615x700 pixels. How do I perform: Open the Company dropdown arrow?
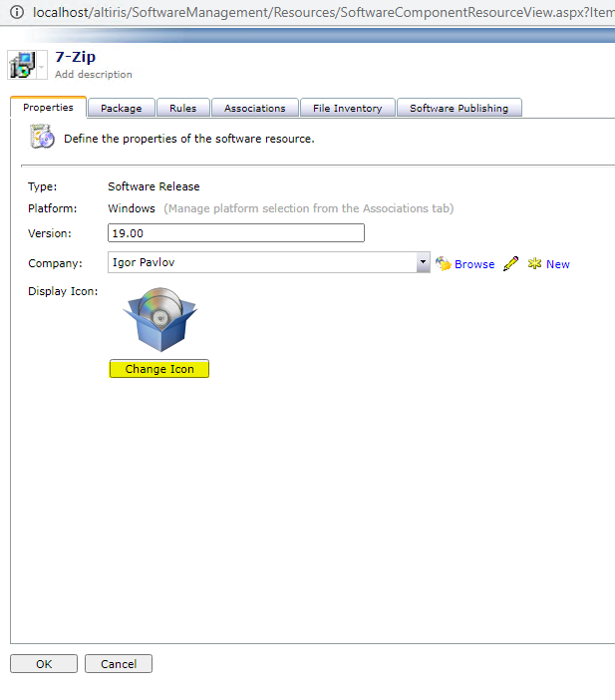pos(423,262)
